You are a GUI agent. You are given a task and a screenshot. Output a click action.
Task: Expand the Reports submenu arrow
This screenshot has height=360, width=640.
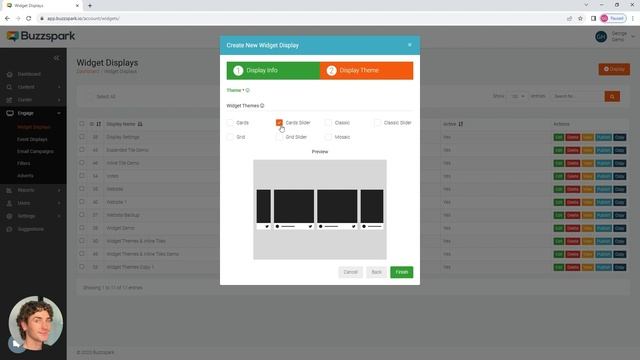[59, 190]
